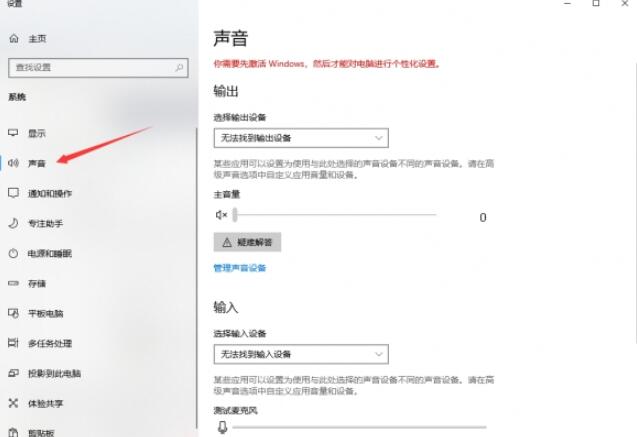Open Manage sound devices (管理声音设备) link
The height and width of the screenshot is (437, 637).
[240, 268]
